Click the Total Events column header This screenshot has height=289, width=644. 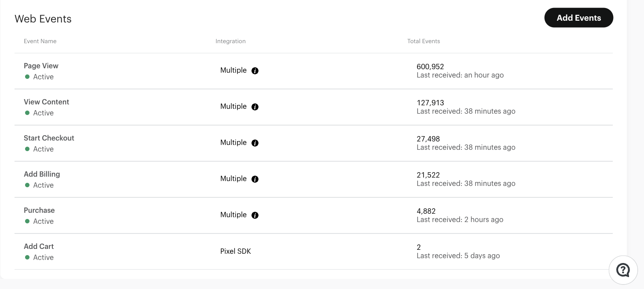click(424, 41)
